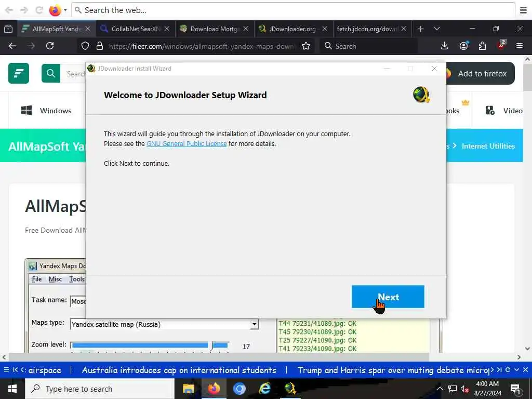532x399 pixels.
Task: Open the notification center icon
Action: [x=515, y=389]
